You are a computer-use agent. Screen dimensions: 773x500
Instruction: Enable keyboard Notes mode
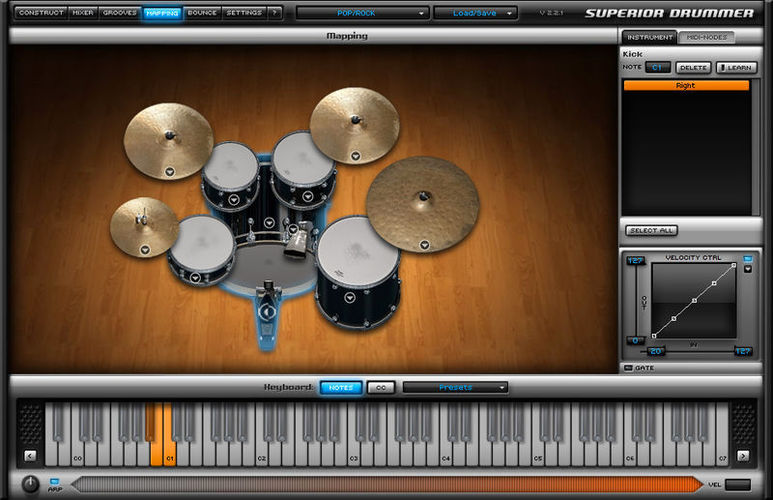point(341,388)
